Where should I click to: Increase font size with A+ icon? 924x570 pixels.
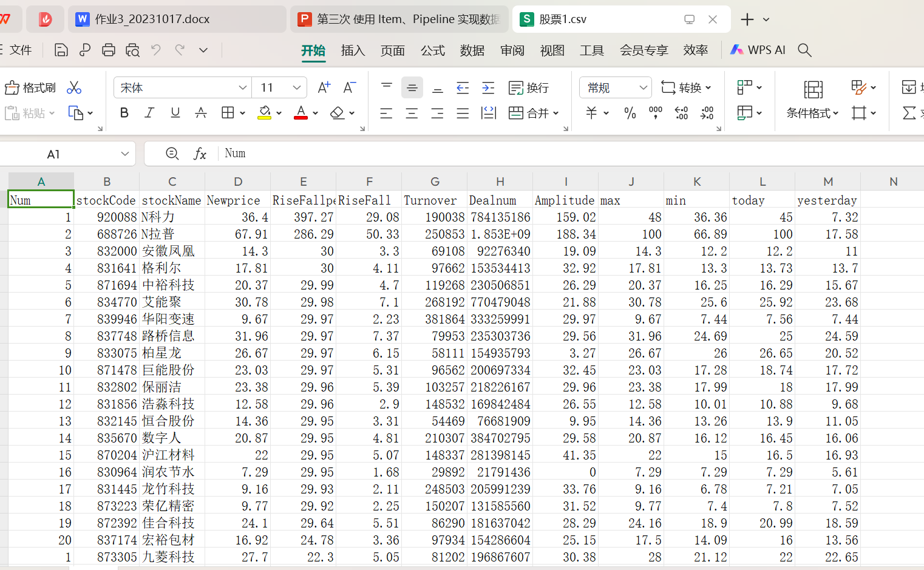(324, 88)
